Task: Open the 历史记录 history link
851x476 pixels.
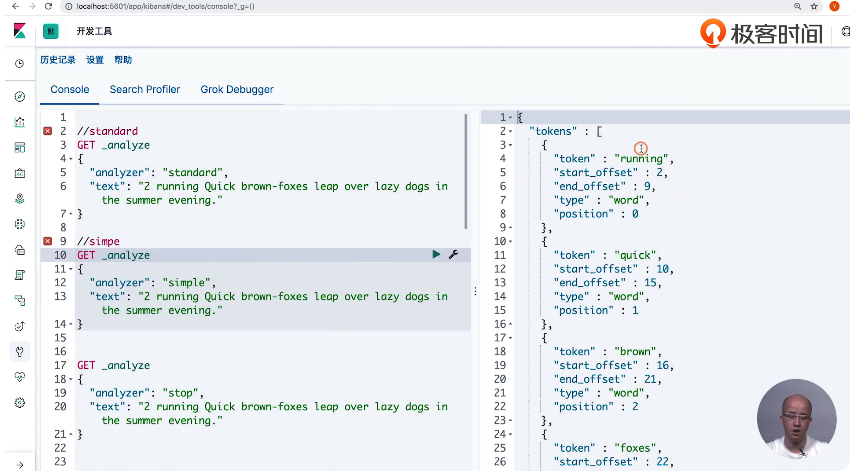Action: coord(58,60)
